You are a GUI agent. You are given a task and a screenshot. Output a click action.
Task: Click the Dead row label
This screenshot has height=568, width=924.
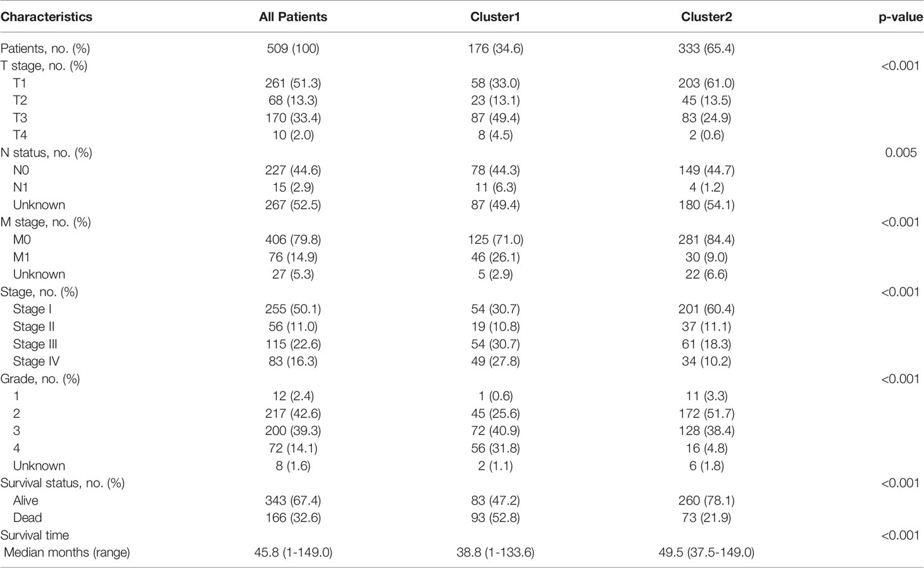[26, 518]
